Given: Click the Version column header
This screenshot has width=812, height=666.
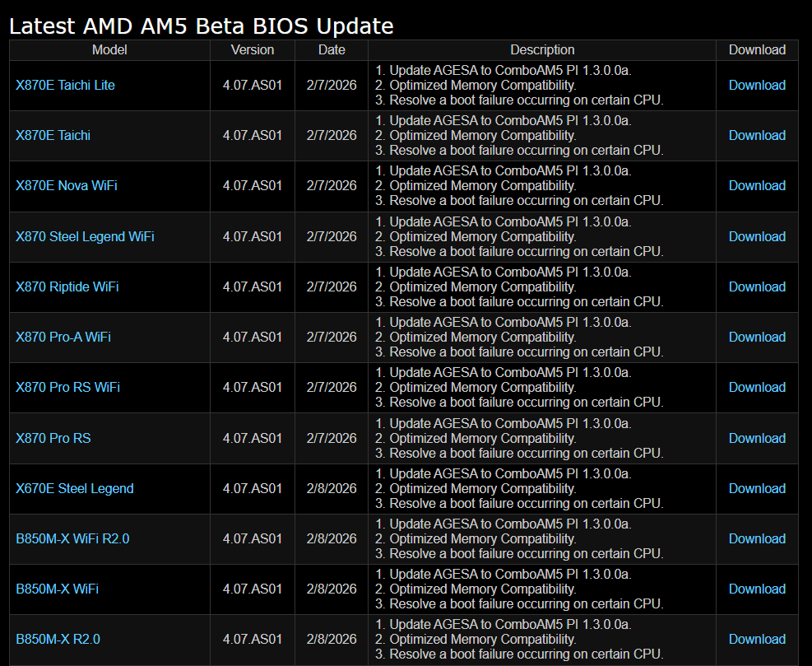Looking at the screenshot, I should click(253, 49).
